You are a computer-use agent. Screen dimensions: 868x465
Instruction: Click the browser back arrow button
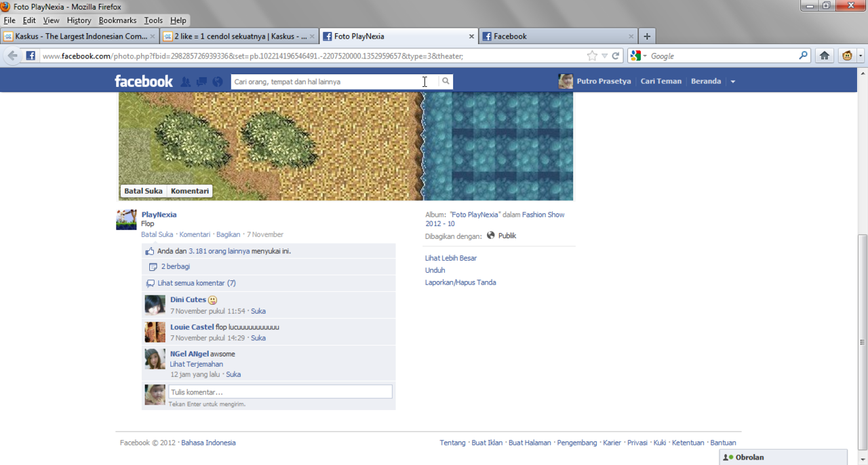click(x=13, y=56)
